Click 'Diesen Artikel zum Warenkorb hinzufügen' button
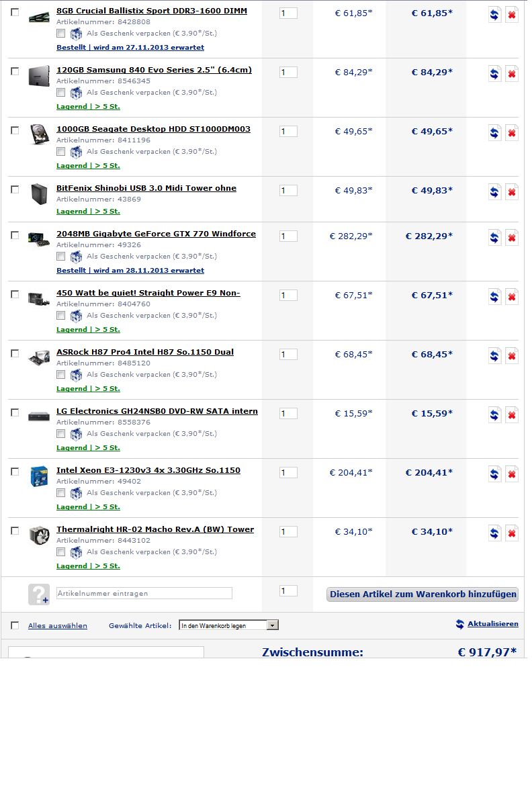The image size is (532, 798). click(x=423, y=594)
